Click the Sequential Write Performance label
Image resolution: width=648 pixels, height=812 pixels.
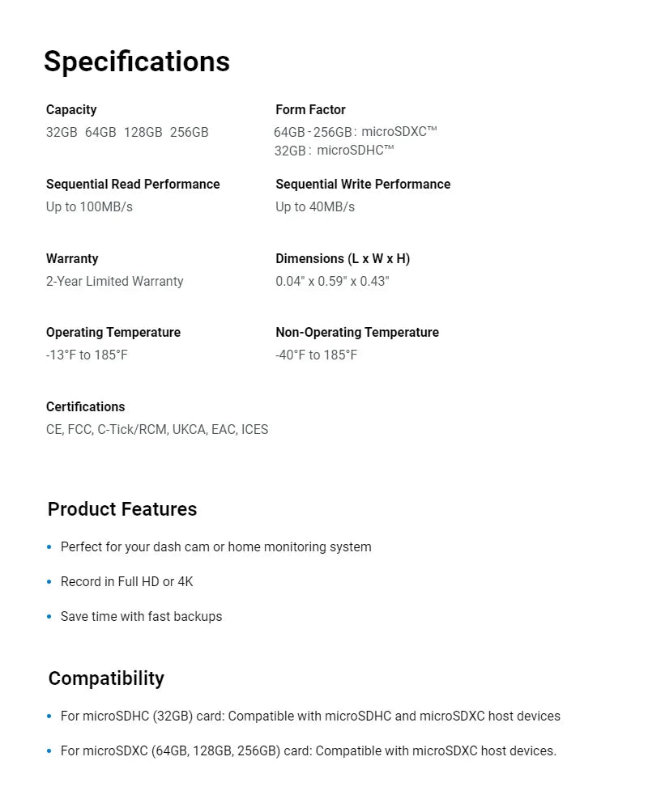(x=363, y=184)
